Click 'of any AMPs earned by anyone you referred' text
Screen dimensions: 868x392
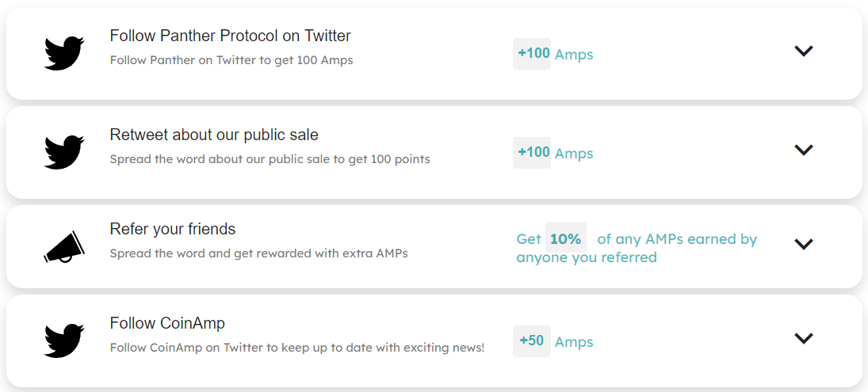tap(637, 248)
